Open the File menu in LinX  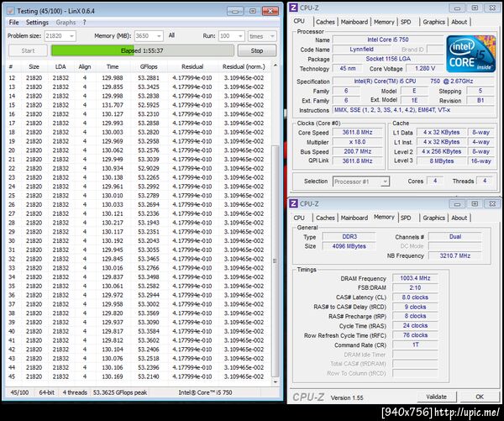pos(13,22)
